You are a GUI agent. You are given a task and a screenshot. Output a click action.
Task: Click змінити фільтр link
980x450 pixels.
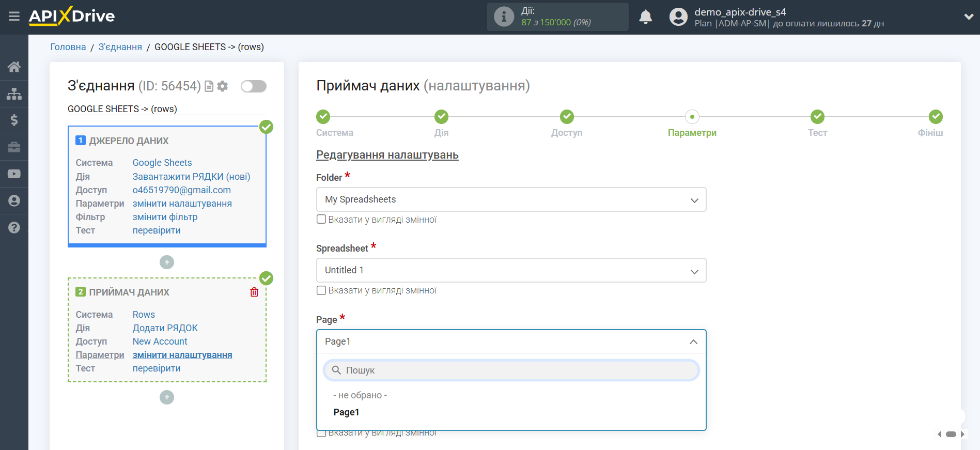[x=165, y=217]
